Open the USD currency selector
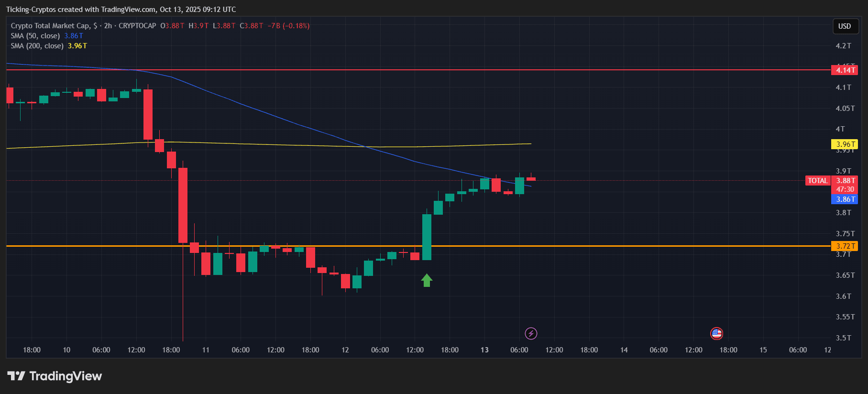 coord(845,26)
